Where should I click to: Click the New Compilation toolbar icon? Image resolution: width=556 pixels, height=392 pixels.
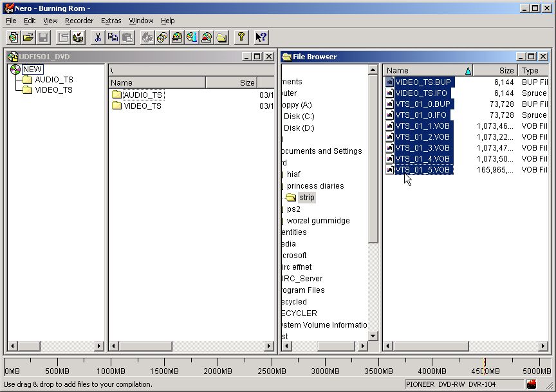(x=14, y=37)
